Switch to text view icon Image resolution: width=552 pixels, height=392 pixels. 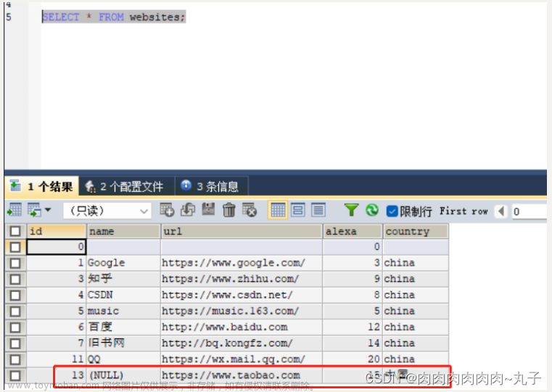pos(318,210)
